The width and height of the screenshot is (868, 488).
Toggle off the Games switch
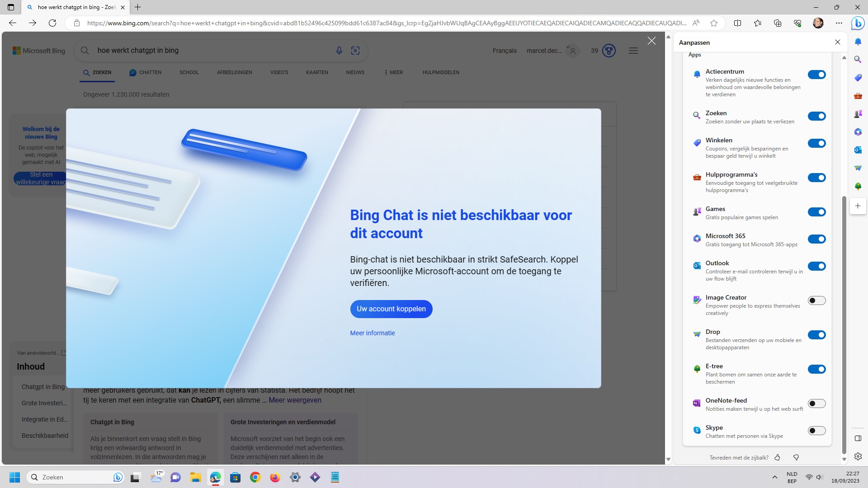click(x=816, y=212)
